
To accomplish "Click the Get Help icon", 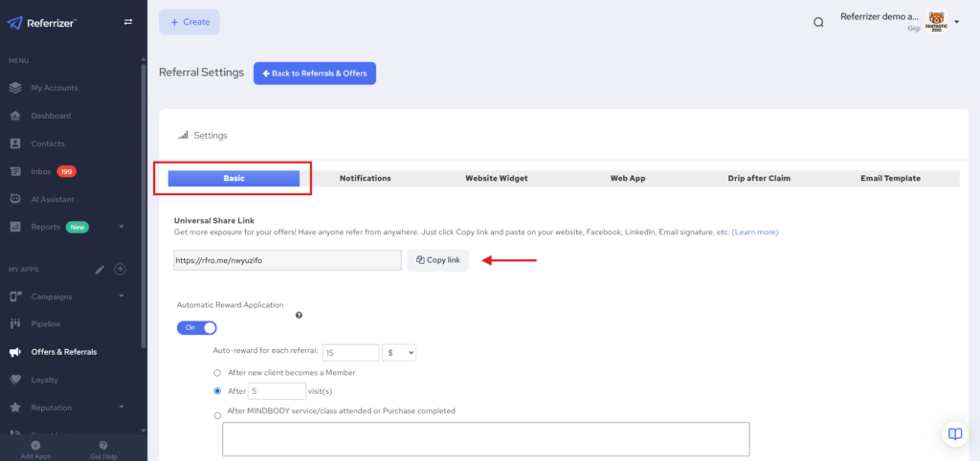I will tap(102, 446).
